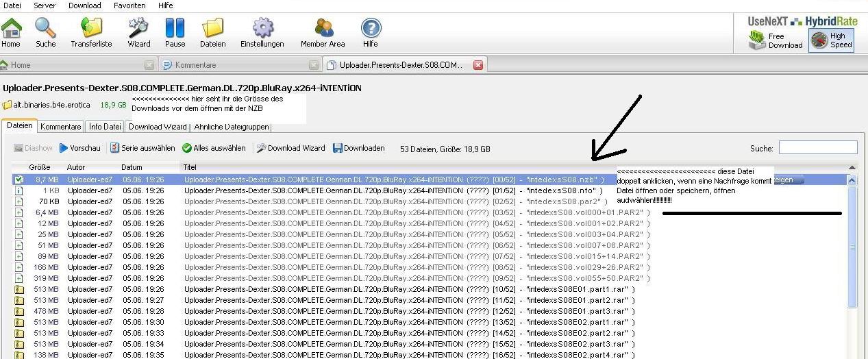Open the Favoriten menu

pyautogui.click(x=129, y=5)
